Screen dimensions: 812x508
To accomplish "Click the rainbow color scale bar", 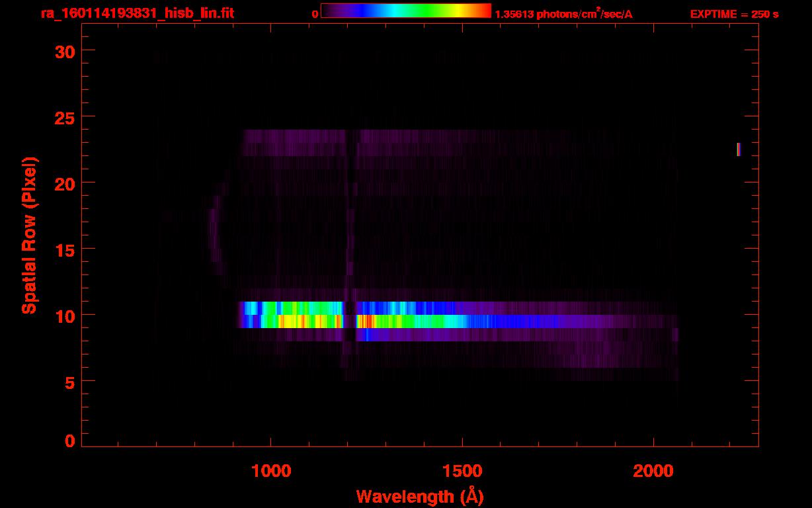I will (x=406, y=11).
